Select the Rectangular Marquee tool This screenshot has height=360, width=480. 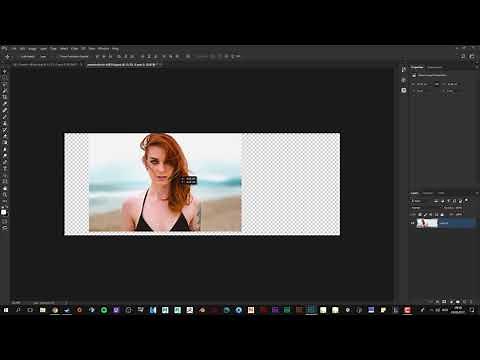coord(5,77)
